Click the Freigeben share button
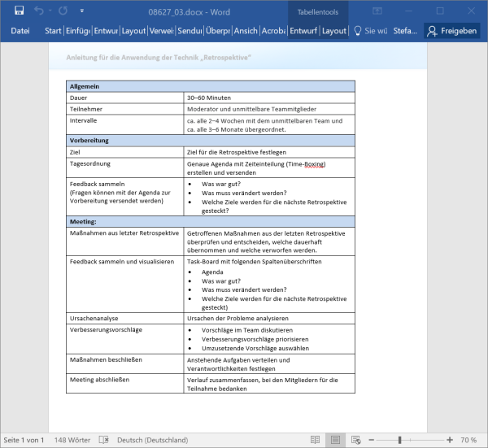Screen dimensions: 488x448 tap(453, 31)
